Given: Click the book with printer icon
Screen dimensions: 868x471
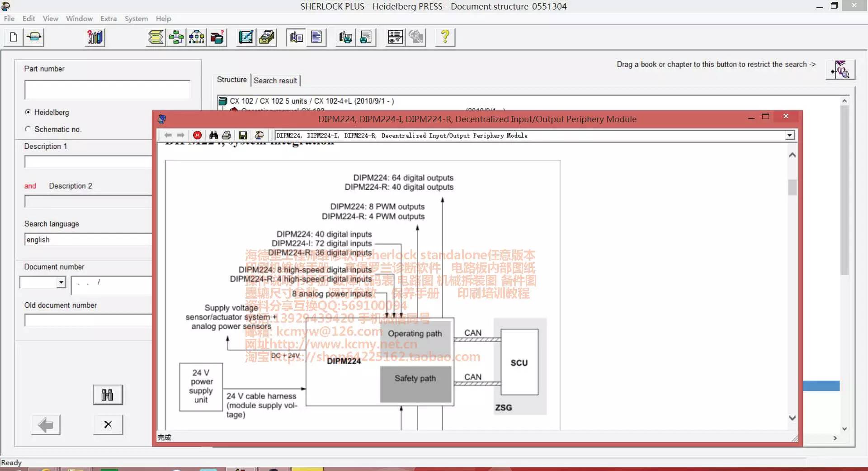Looking at the screenshot, I should coord(346,37).
